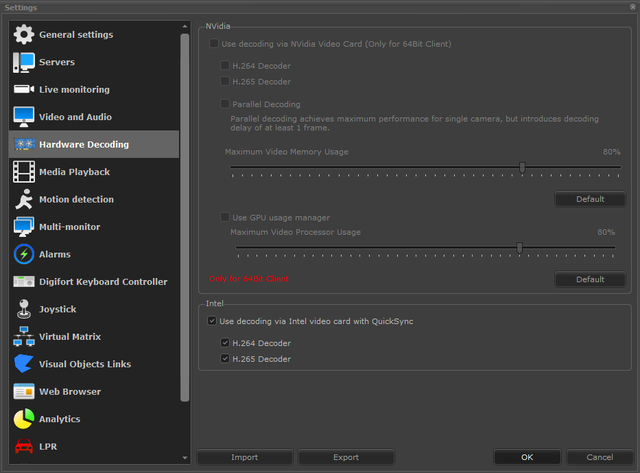This screenshot has width=640, height=473.
Task: Click the sidebar scroll down arrow
Action: tap(185, 458)
